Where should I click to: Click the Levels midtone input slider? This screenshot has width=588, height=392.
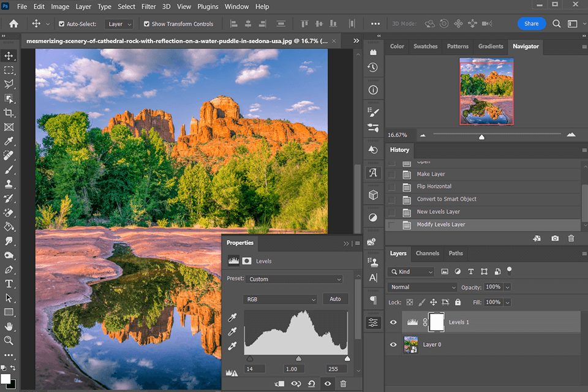(298, 358)
